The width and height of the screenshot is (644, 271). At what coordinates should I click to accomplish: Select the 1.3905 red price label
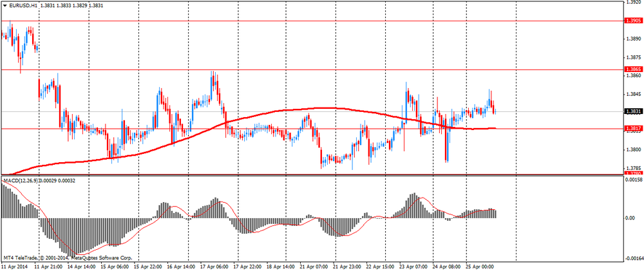tap(633, 21)
